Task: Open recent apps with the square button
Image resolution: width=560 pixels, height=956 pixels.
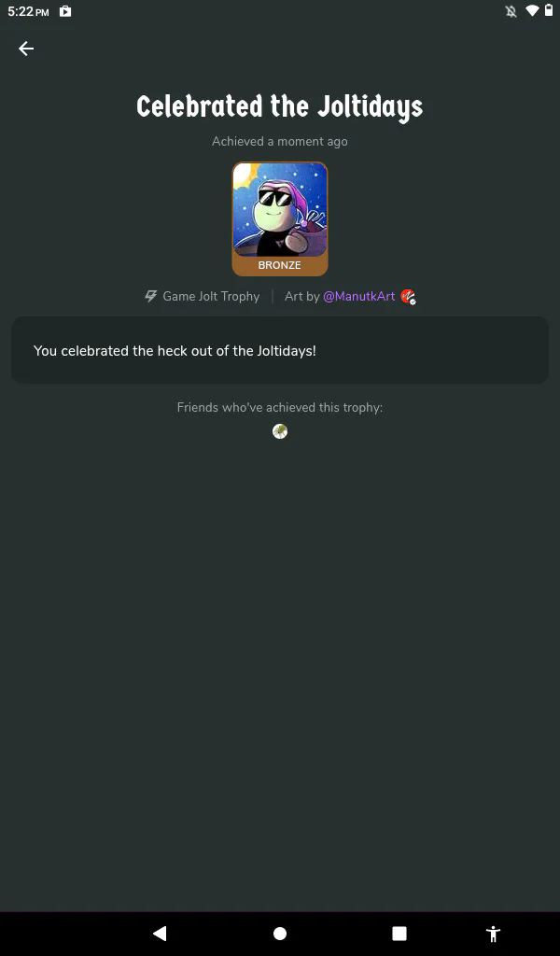Action: tap(399, 934)
